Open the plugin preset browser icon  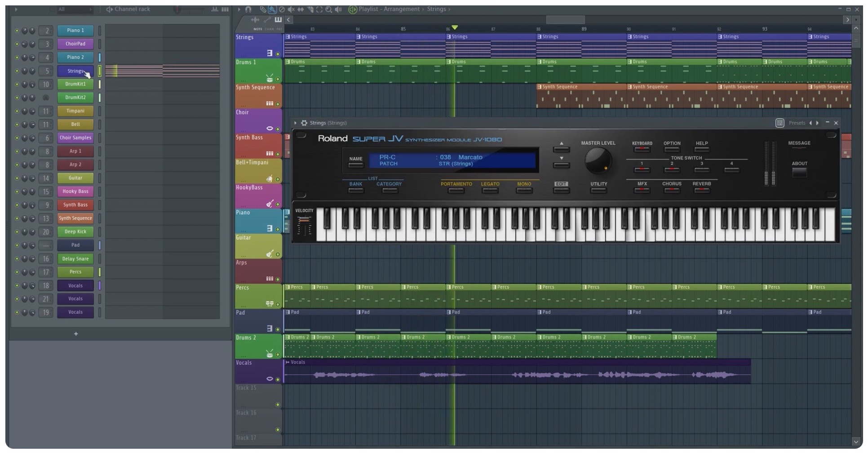click(x=780, y=123)
